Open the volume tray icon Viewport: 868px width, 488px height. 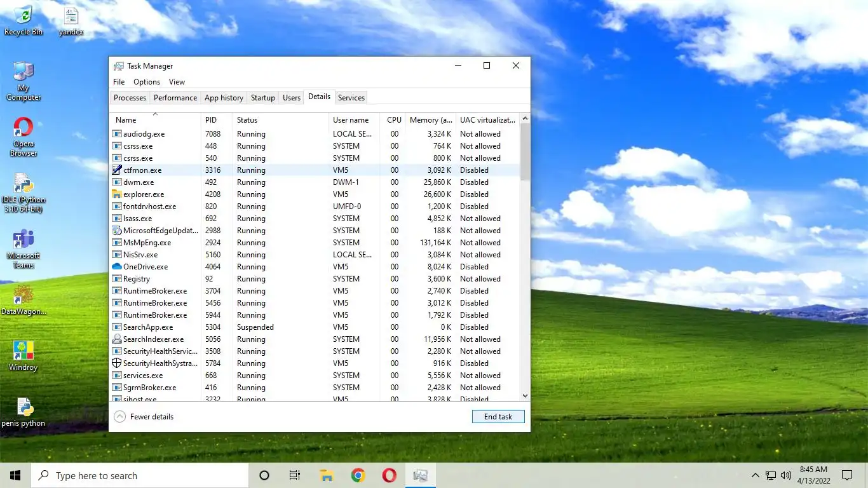coord(786,475)
